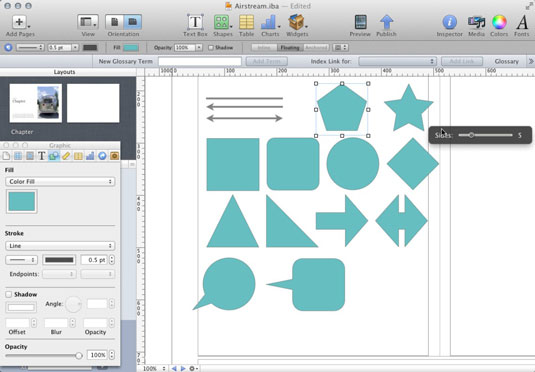Open Index Link for dropdown
The image size is (535, 372).
coord(397,61)
